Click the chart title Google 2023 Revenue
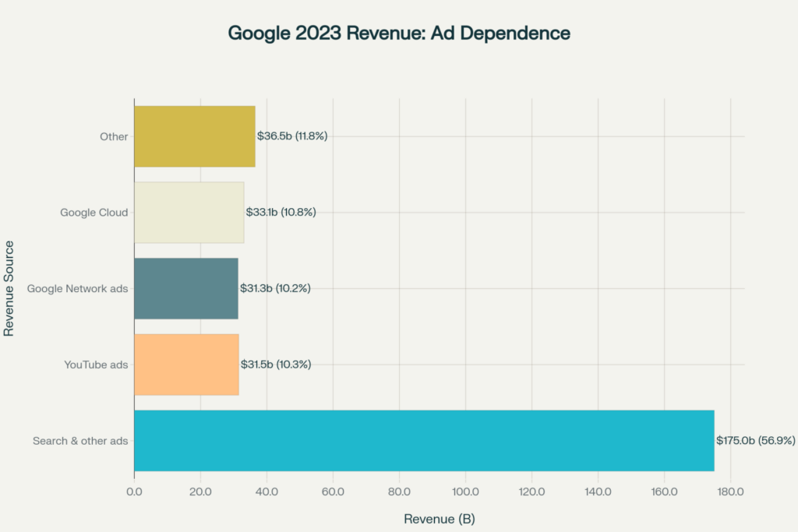Screen dimensions: 798x532 coord(399,33)
